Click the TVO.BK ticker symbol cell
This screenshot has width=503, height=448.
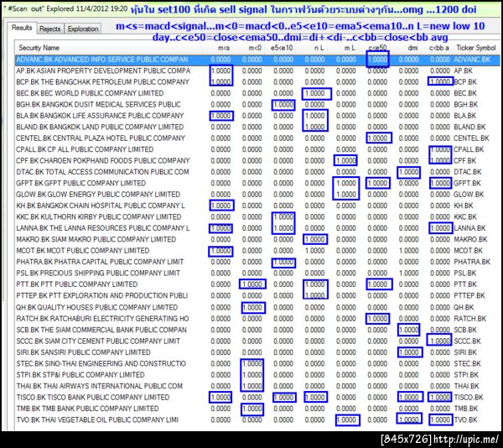click(466, 419)
